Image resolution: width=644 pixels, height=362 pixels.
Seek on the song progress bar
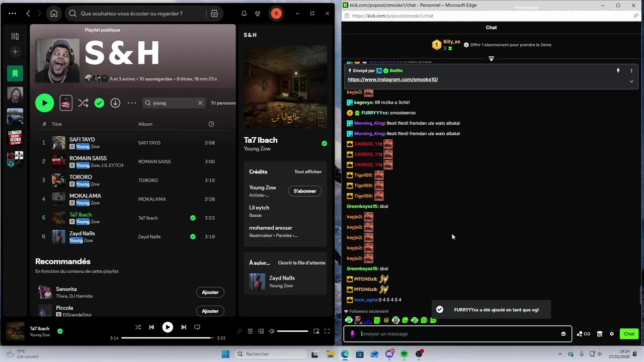point(168,338)
